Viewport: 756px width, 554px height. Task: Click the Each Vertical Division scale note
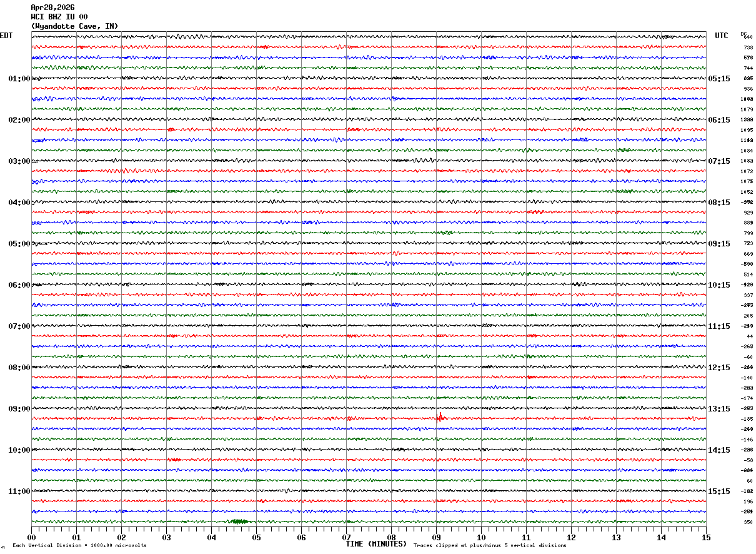(79, 546)
